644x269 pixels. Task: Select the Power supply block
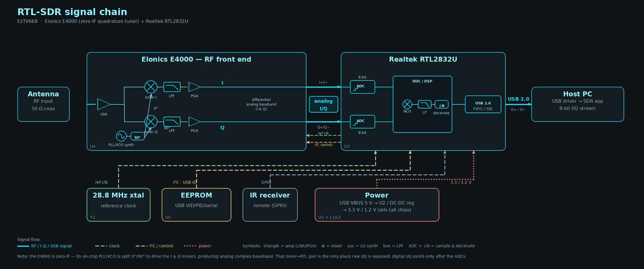tap(377, 205)
